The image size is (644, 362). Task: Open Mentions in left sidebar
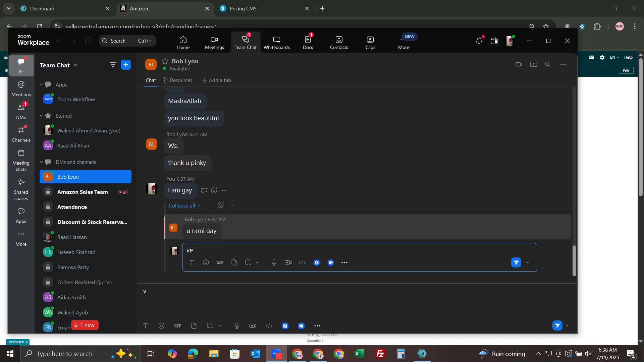click(21, 89)
